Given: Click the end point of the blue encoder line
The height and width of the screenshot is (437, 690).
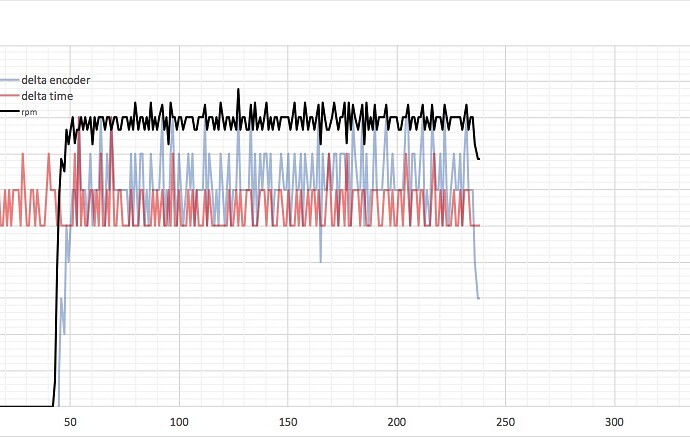Looking at the screenshot, I should coord(479,298).
